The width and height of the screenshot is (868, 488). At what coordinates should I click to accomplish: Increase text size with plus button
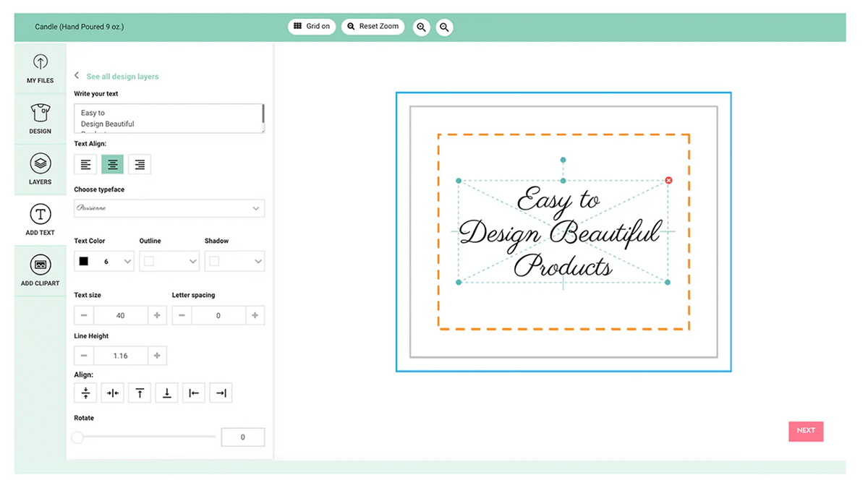click(x=157, y=315)
